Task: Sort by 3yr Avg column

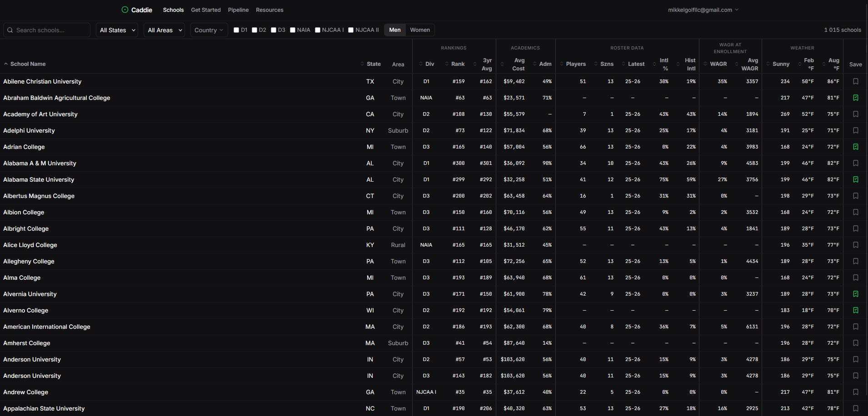Action: pos(483,64)
